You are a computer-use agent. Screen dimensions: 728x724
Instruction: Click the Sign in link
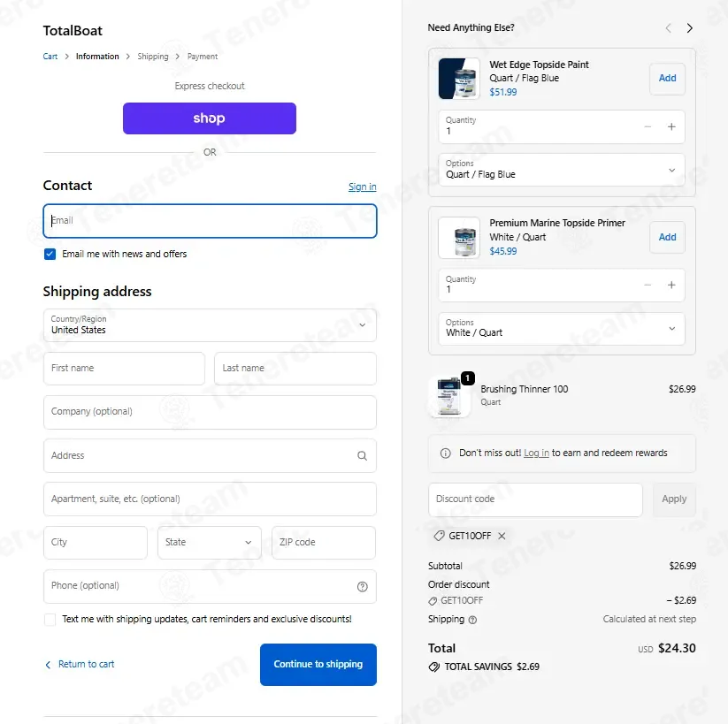tap(362, 187)
